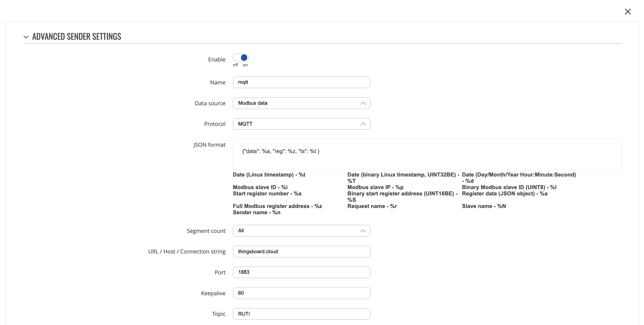The width and height of the screenshot is (644, 325).
Task: Click the 'off' label under toggle
Action: [x=235, y=65]
